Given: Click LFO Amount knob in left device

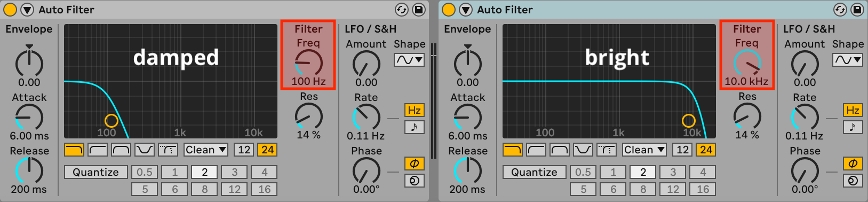Looking at the screenshot, I should tap(367, 64).
